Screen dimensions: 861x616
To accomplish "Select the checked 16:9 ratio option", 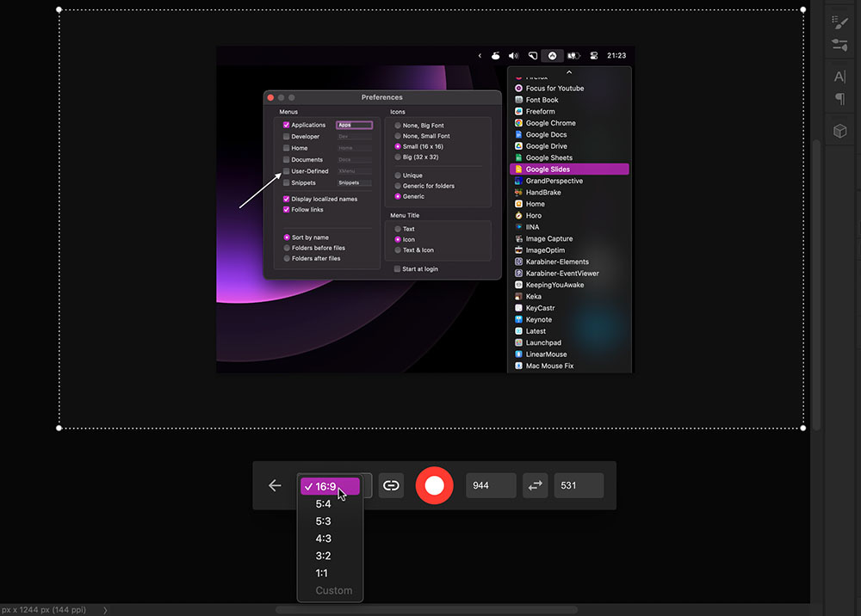I will (330, 487).
